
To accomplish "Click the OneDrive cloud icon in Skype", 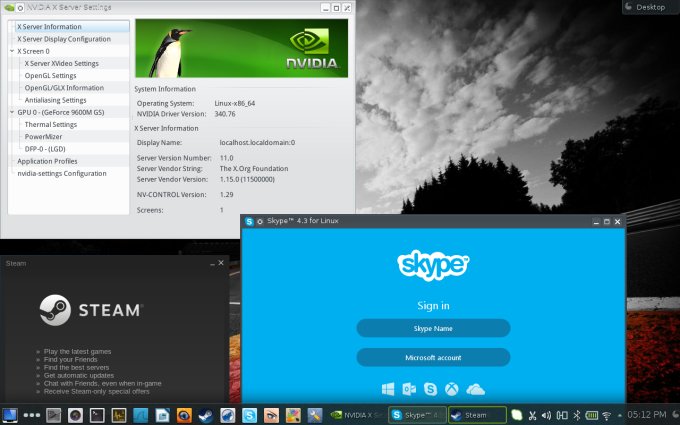I will (475, 388).
